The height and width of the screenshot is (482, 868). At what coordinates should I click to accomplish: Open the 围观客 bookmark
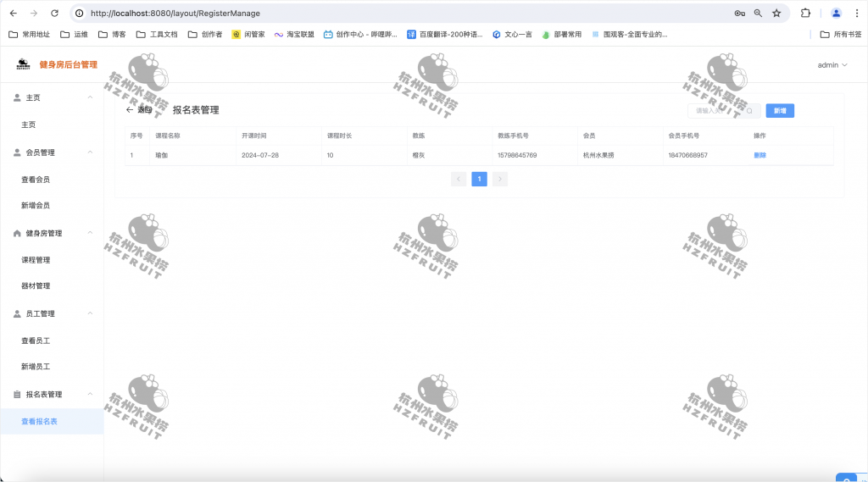coord(630,35)
